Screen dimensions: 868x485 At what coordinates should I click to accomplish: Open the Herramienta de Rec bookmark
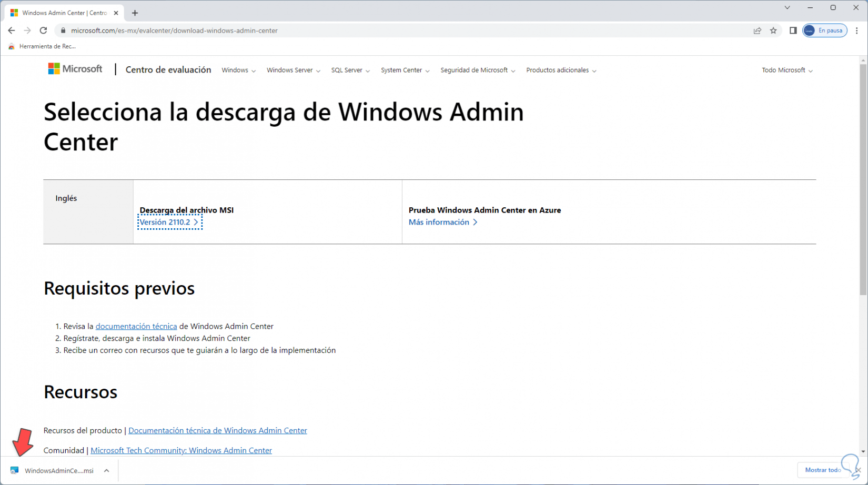[42, 46]
